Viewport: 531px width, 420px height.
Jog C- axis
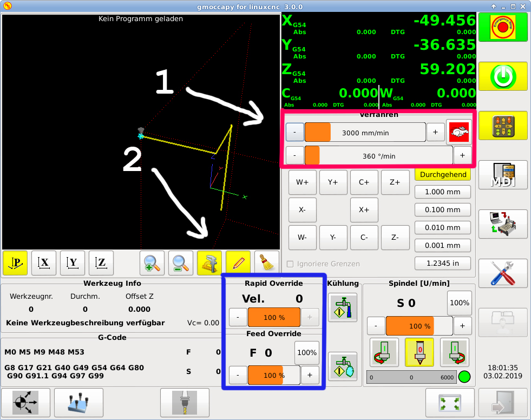click(364, 238)
